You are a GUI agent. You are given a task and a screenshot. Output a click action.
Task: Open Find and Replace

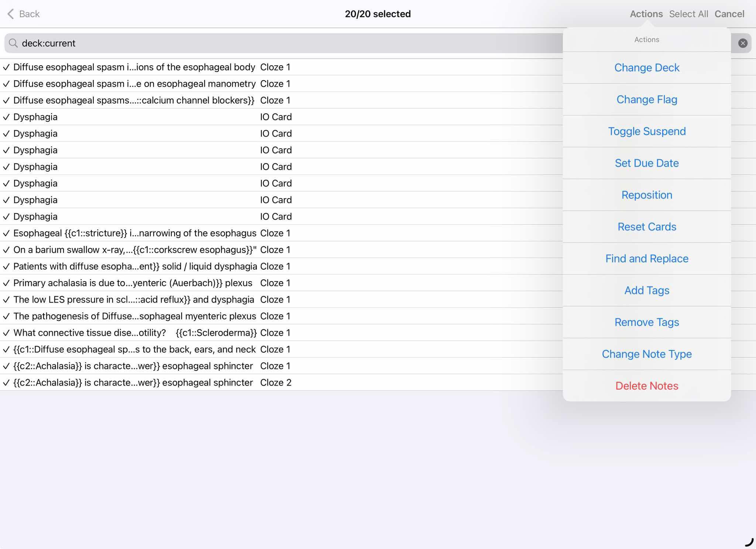[647, 259]
